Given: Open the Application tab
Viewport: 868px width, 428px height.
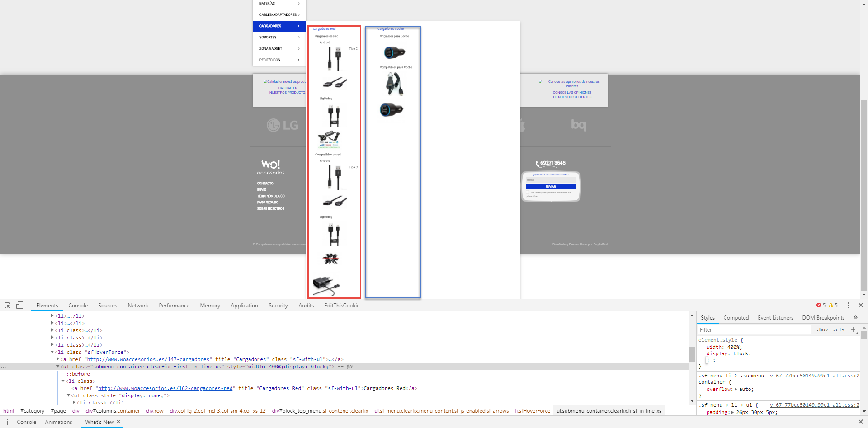Looking at the screenshot, I should tap(244, 306).
